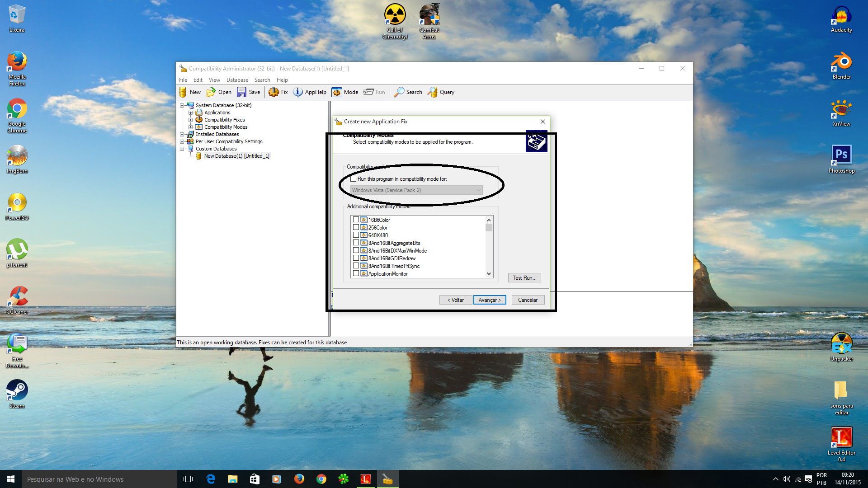Screen dimensions: 868x488
Task: Select the Level Editor 0.4 desktop icon
Action: (x=841, y=445)
